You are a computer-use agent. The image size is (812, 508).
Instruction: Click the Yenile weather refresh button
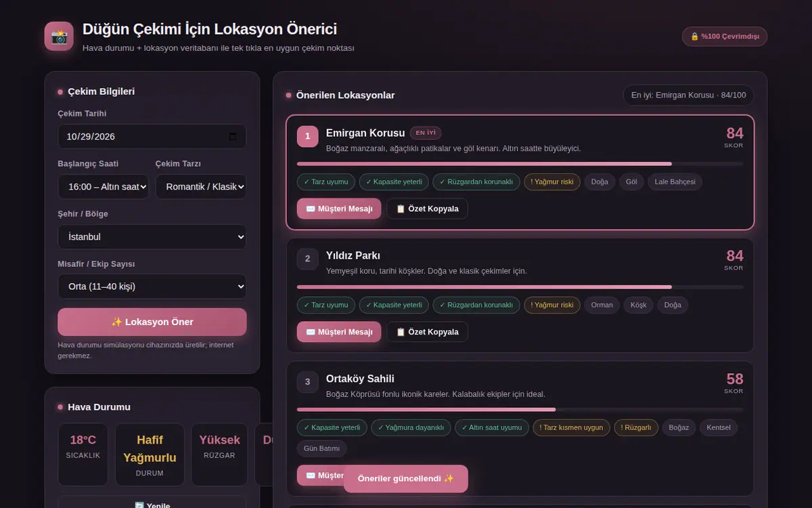(152, 505)
